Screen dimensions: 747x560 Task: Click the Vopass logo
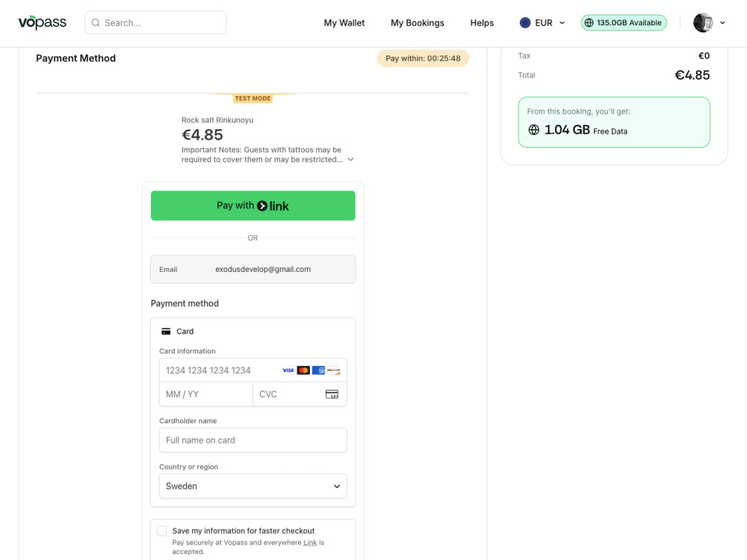tap(43, 22)
